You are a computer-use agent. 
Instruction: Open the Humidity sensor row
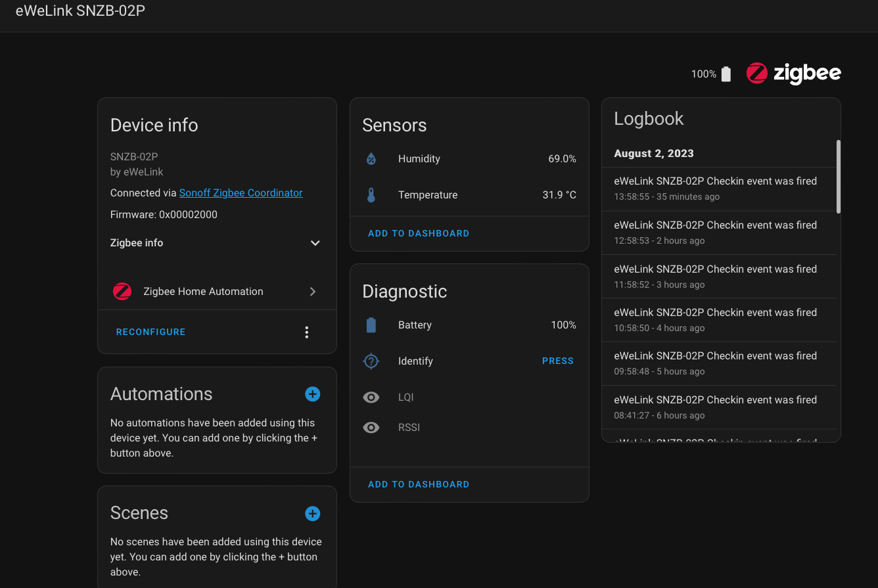pyautogui.click(x=470, y=159)
